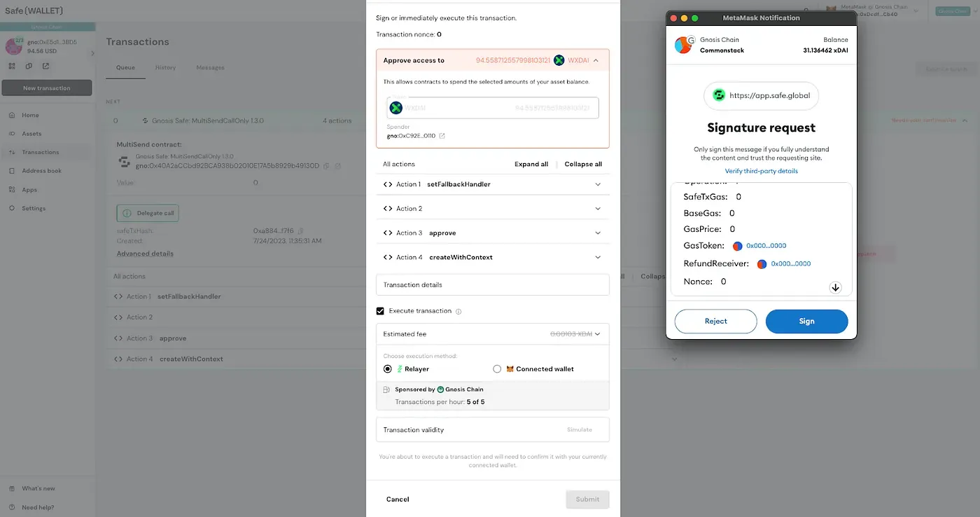Open MultiSend contract address in explorer
The width and height of the screenshot is (980, 517).
tap(337, 166)
